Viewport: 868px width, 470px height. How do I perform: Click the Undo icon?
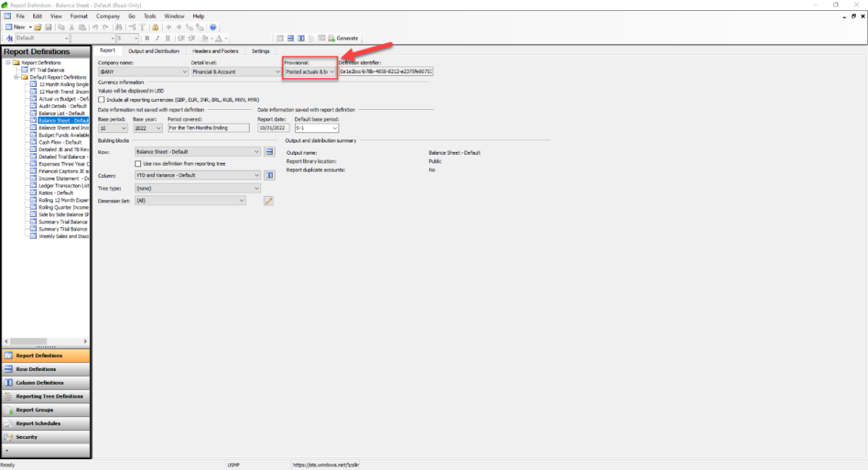click(96, 26)
